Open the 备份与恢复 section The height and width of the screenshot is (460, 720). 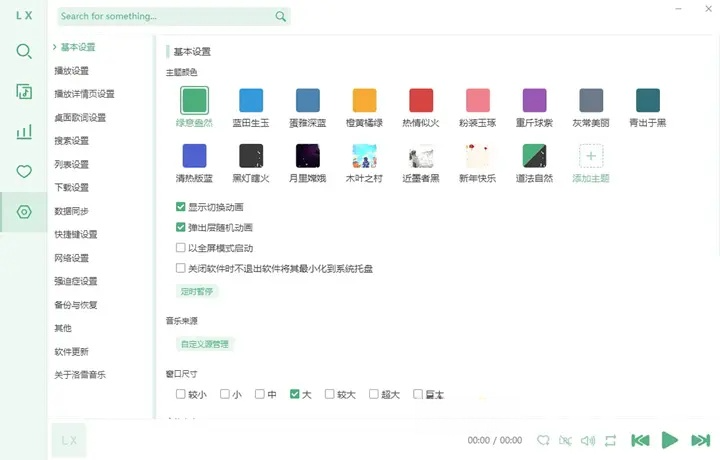pyautogui.click(x=76, y=305)
